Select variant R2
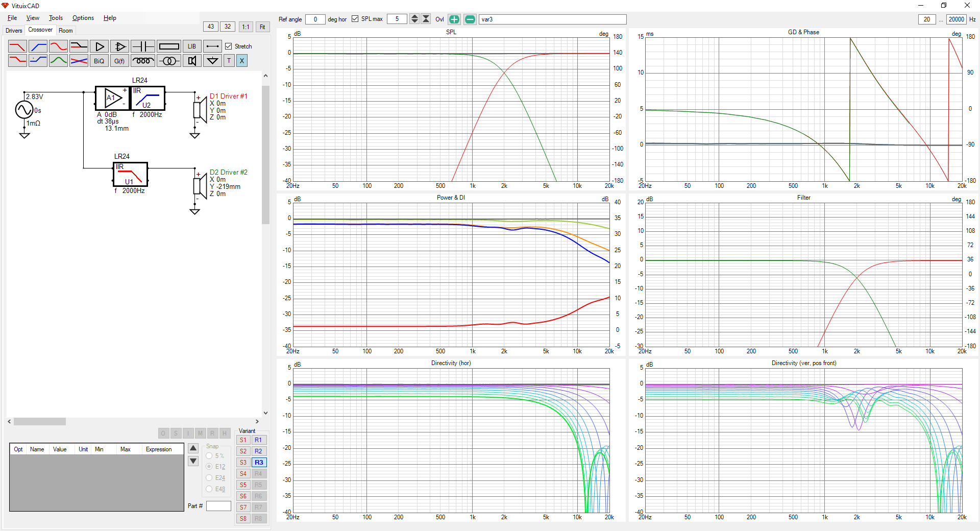This screenshot has width=980, height=531. [259, 451]
